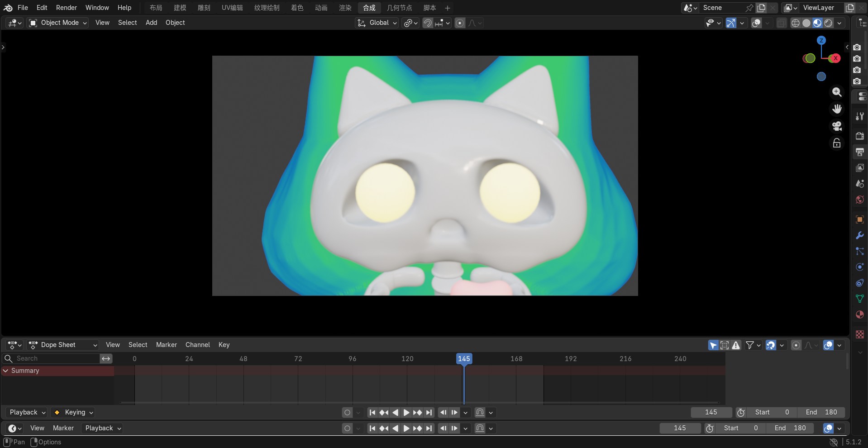Open the Particles properties tab
This screenshot has width=868, height=448.
coord(860,251)
